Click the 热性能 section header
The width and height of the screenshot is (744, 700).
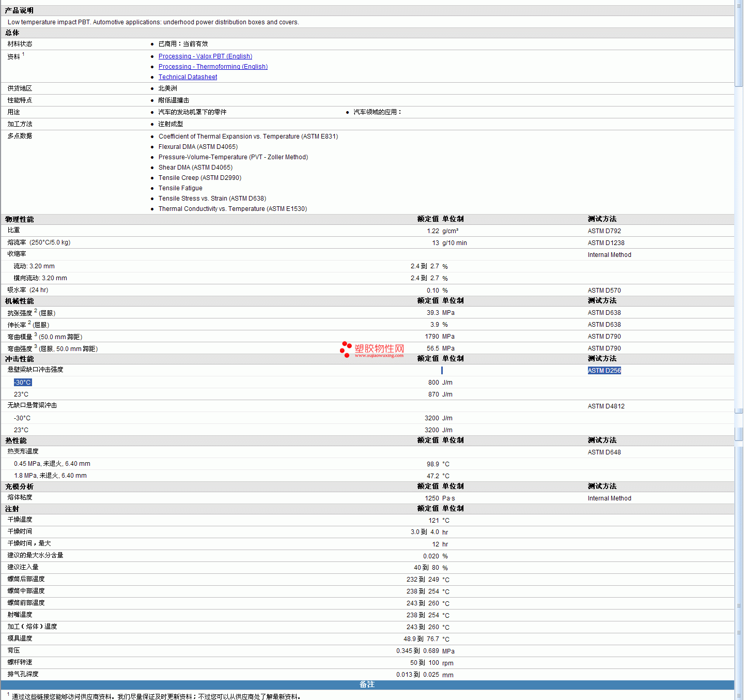[x=16, y=440]
